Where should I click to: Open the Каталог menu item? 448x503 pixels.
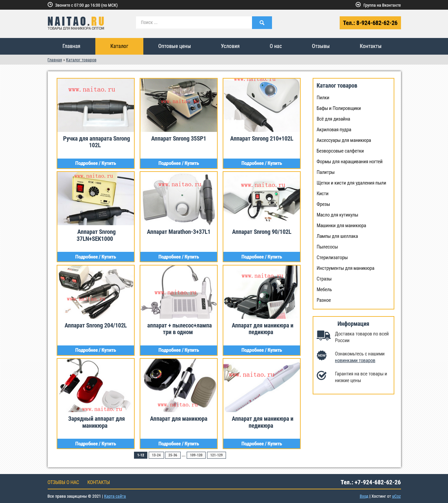pos(119,46)
